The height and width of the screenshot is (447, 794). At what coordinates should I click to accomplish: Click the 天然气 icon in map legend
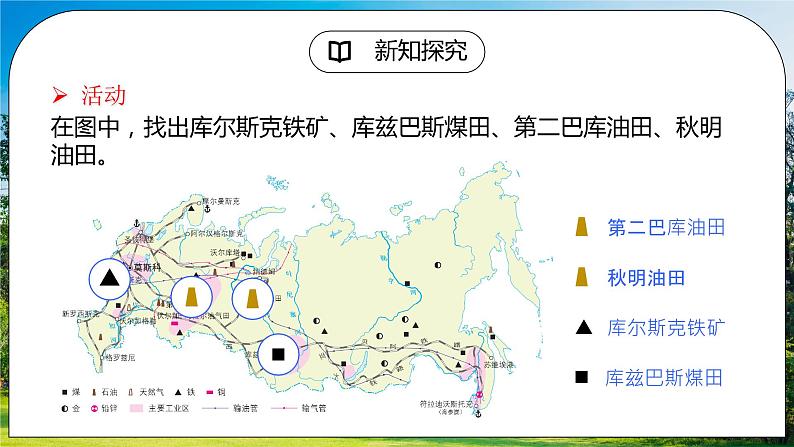[x=131, y=392]
